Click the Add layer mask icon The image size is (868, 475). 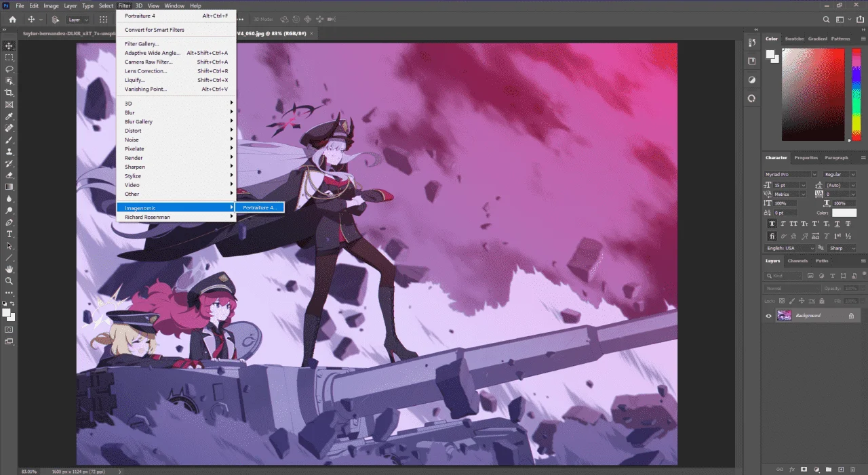804,469
